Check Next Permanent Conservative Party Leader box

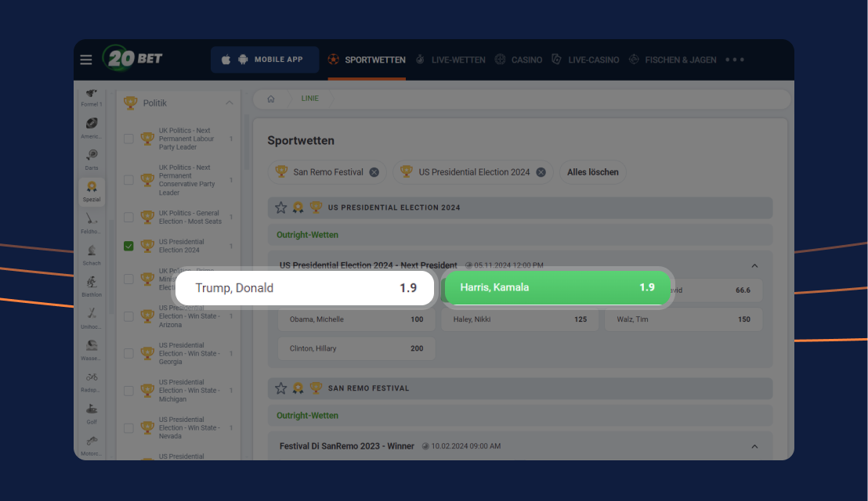click(128, 180)
